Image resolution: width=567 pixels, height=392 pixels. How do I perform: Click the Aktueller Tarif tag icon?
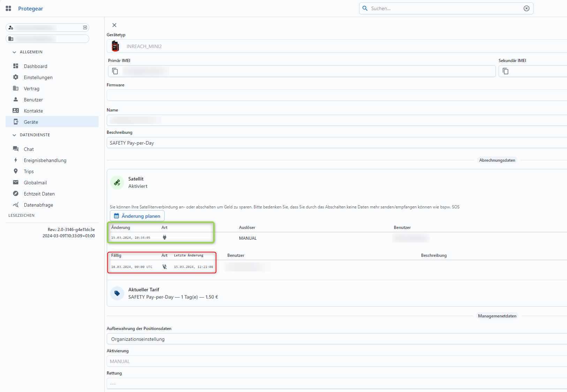117,293
